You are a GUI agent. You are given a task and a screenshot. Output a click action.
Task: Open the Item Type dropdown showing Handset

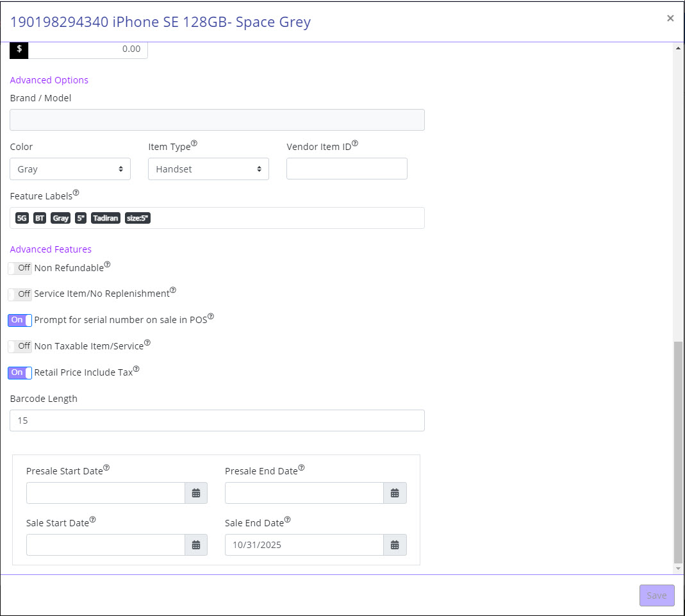click(x=208, y=169)
